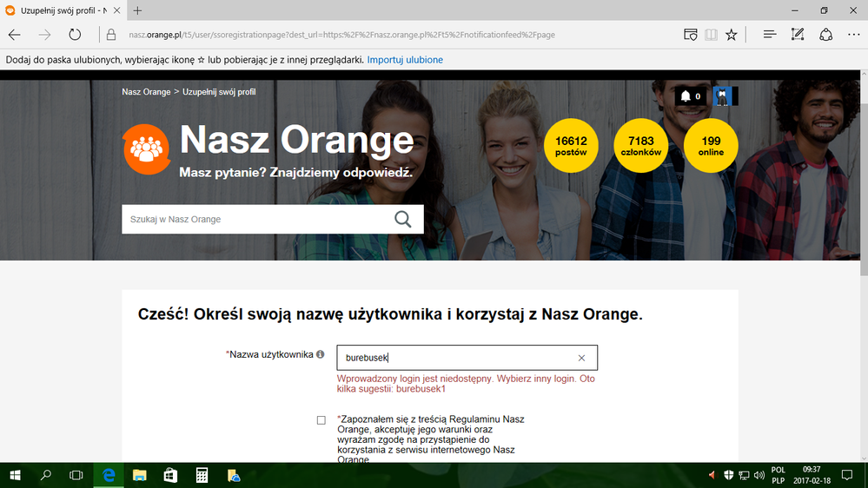The height and width of the screenshot is (488, 868).
Task: Tick the Regulamin Nasz Orange acceptance checkbox
Action: pyautogui.click(x=321, y=420)
